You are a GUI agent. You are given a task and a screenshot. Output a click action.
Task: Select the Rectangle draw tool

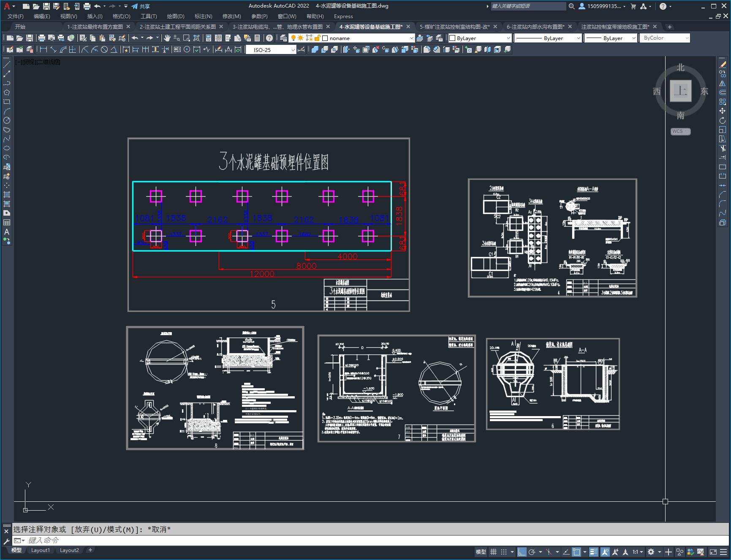click(7, 102)
